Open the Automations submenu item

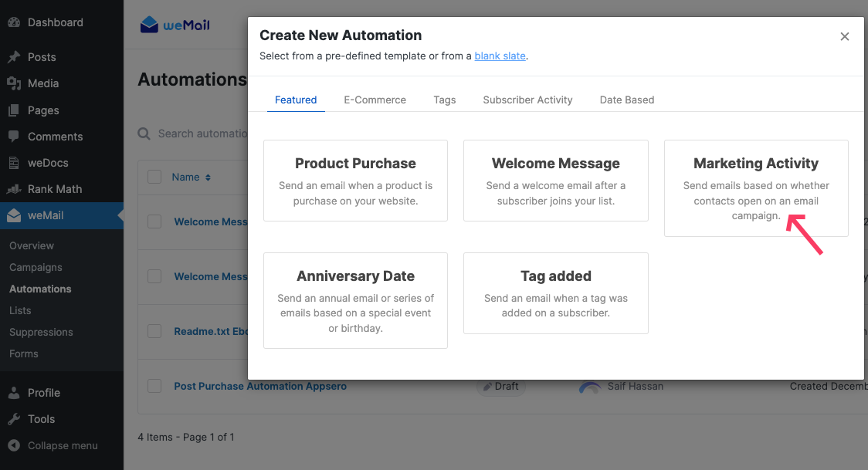click(40, 289)
